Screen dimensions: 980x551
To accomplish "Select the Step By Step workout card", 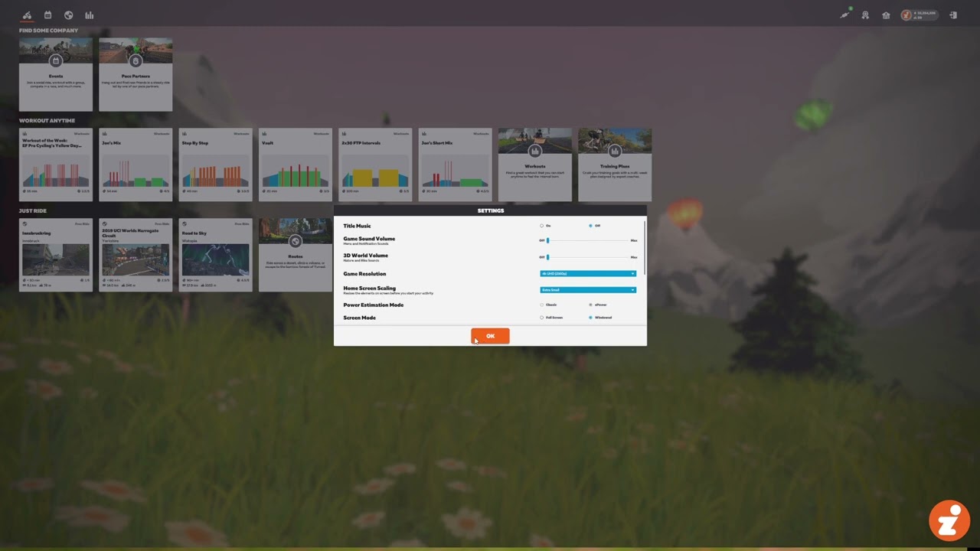I will click(x=216, y=165).
